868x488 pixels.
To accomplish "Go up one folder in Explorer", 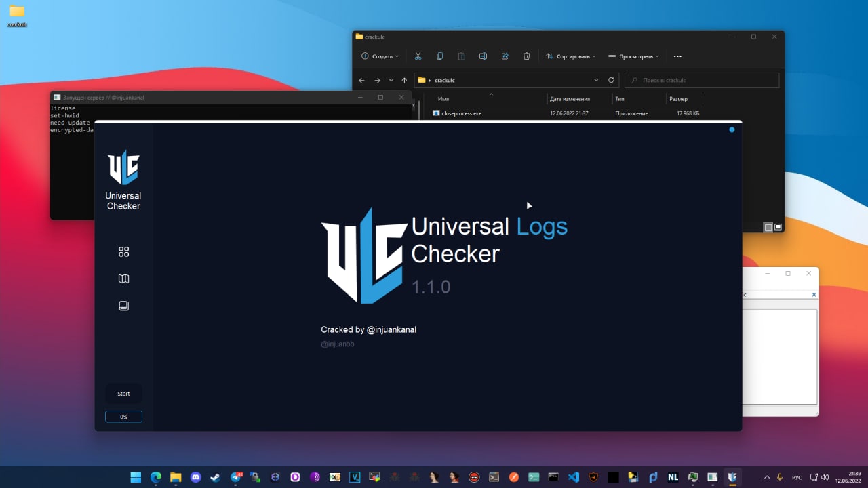I will 404,80.
